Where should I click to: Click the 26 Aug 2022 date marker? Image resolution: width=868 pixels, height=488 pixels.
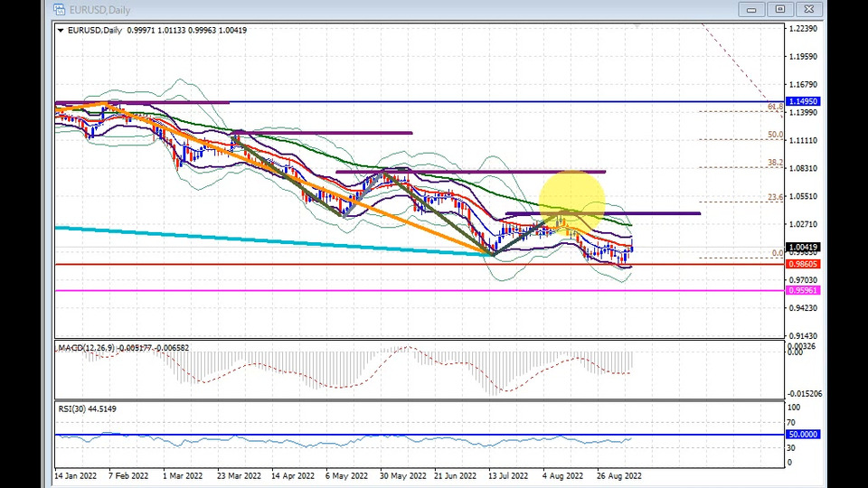[619, 474]
